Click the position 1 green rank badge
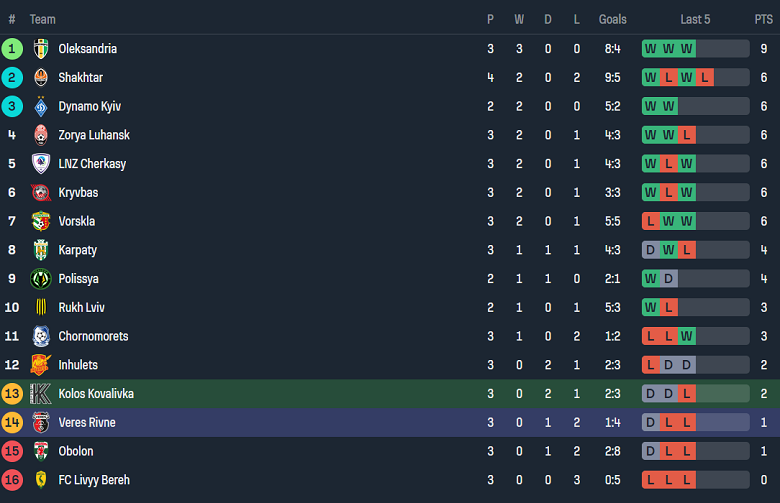This screenshot has width=780, height=503. (12, 49)
